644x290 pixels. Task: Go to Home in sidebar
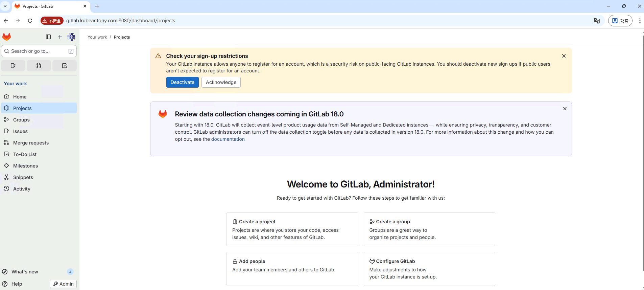click(x=39, y=97)
